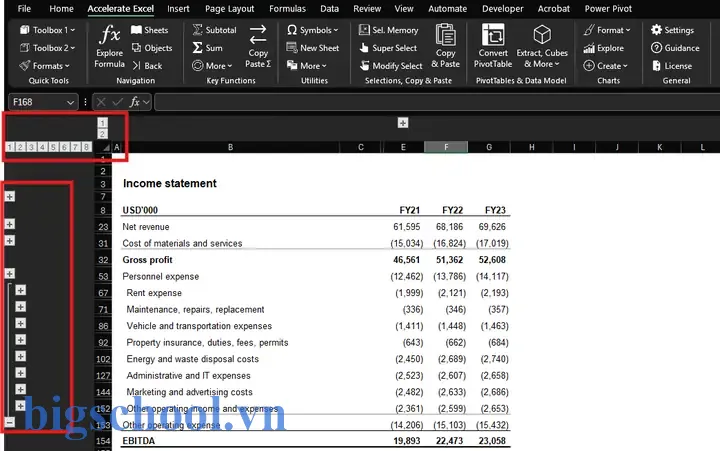Expand group beside Energy and waste row
Viewport: 720px width, 451px height.
(20, 356)
